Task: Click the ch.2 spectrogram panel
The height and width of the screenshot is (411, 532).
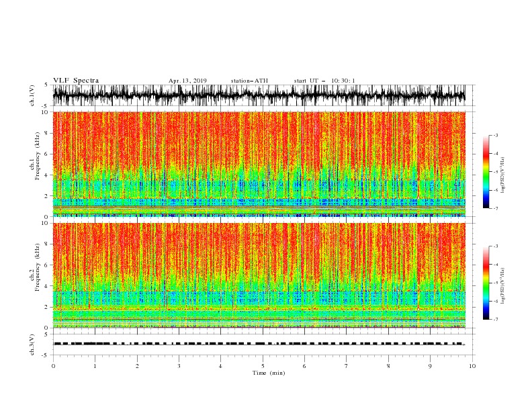Action: (259, 275)
